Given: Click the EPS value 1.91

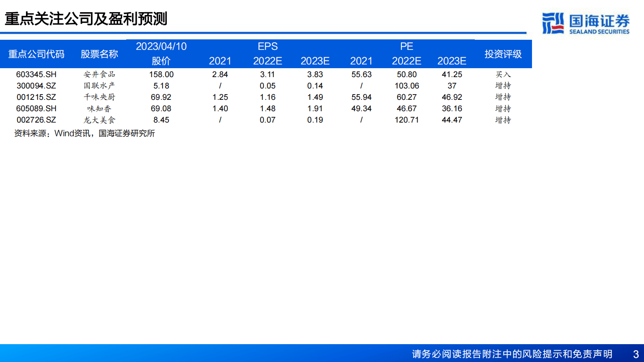Looking at the screenshot, I should tap(315, 108).
